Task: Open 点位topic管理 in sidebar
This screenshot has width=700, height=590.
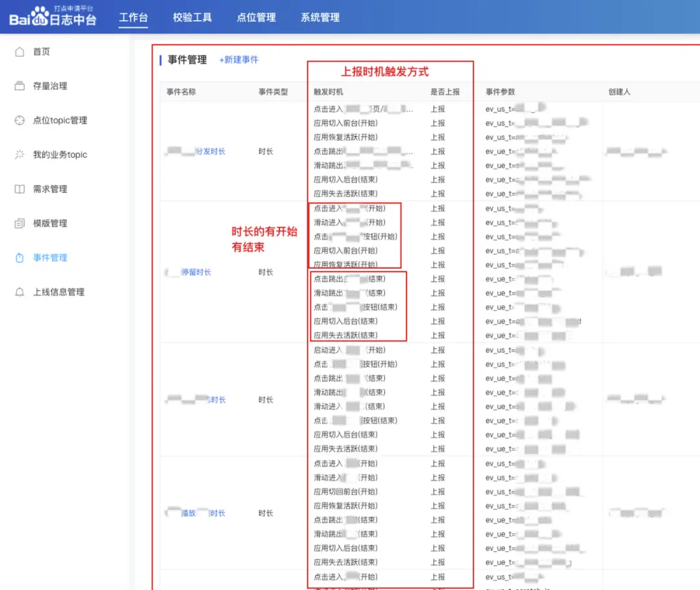Action: 60,120
